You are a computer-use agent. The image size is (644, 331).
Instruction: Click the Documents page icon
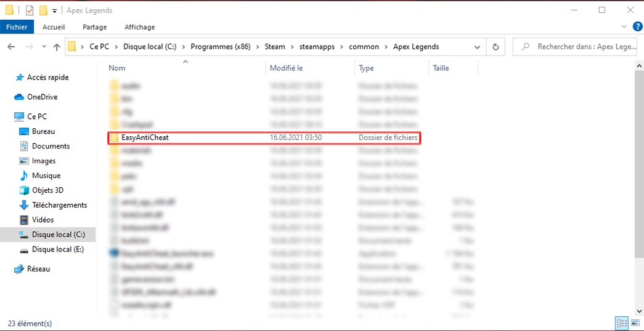point(24,146)
